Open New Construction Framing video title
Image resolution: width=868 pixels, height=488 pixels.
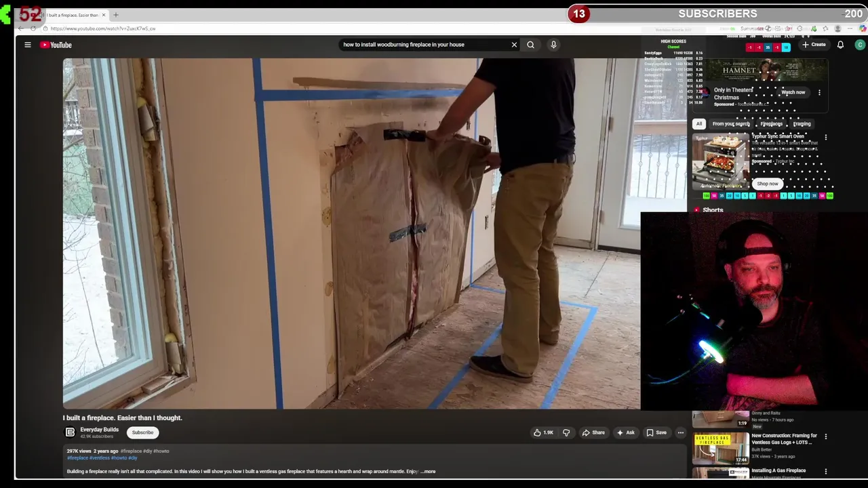[x=784, y=439]
